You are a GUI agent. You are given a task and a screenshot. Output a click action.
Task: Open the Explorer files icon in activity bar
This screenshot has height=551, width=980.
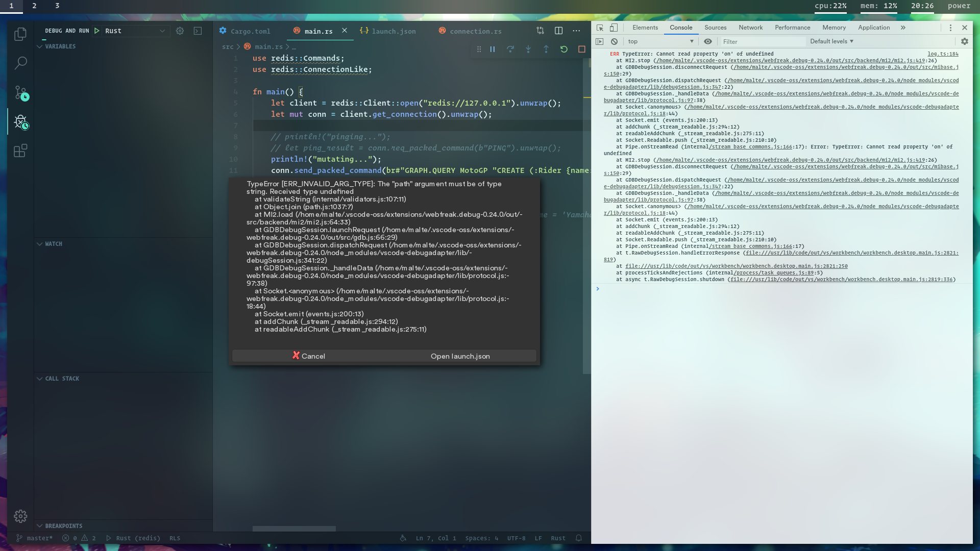point(20,34)
